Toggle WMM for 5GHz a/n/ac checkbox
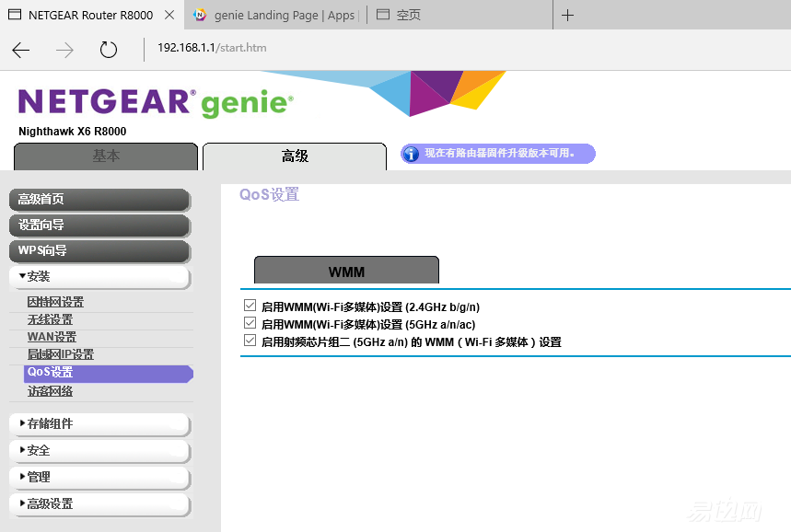This screenshot has width=791, height=532. coord(250,323)
